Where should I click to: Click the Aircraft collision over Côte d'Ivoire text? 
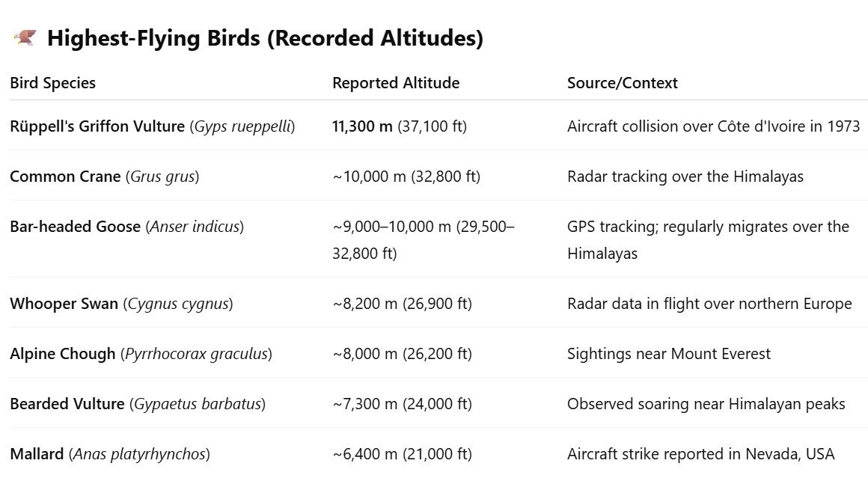click(x=714, y=126)
